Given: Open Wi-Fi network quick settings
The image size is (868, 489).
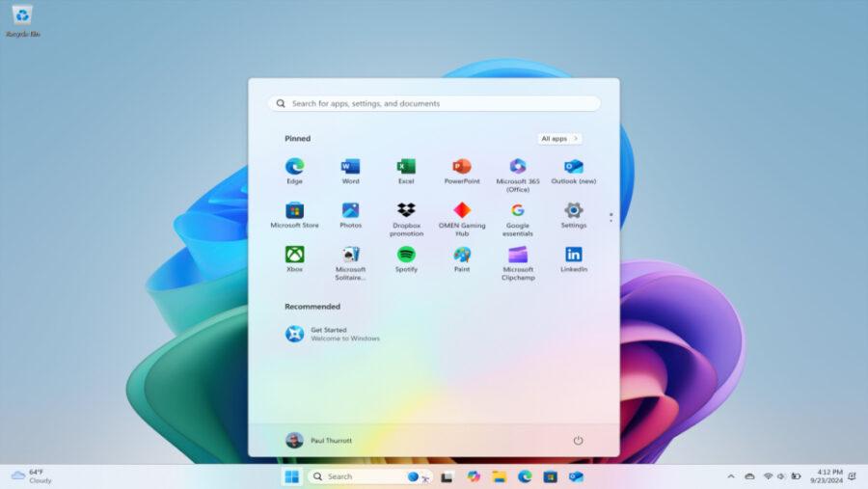Looking at the screenshot, I should point(768,476).
